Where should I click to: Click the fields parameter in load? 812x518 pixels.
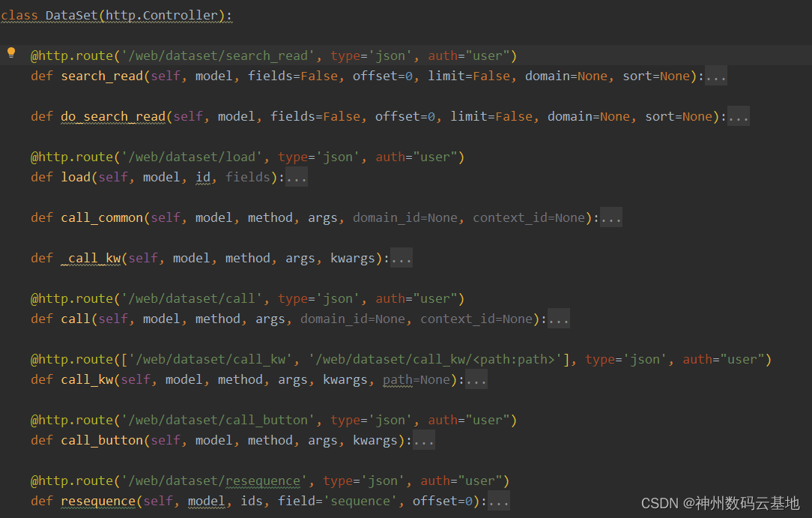pos(247,177)
